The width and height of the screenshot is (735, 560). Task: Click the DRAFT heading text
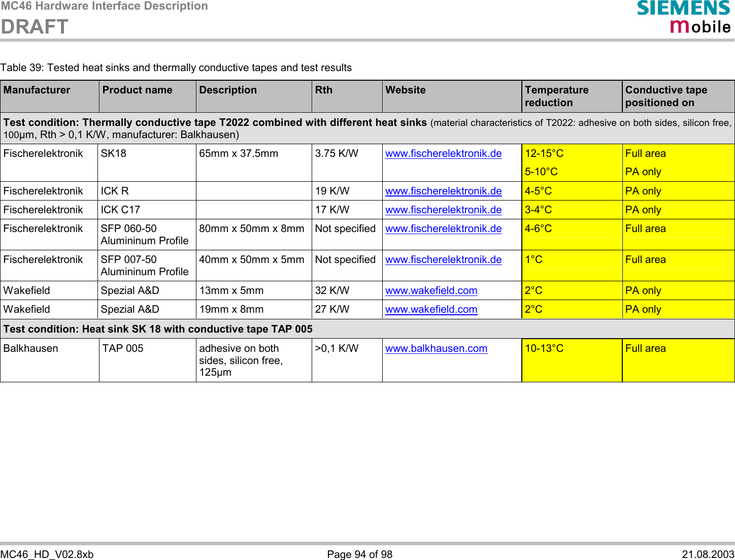pos(34,26)
